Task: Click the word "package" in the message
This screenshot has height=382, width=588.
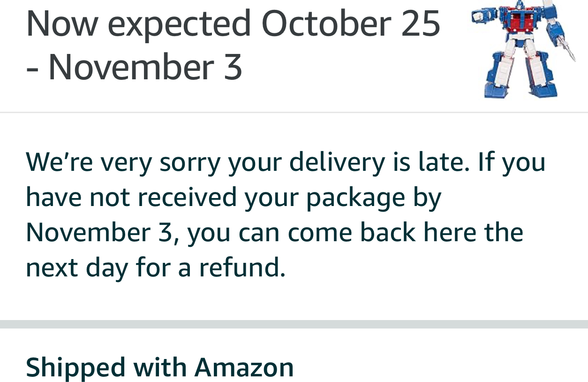Action: (x=355, y=198)
